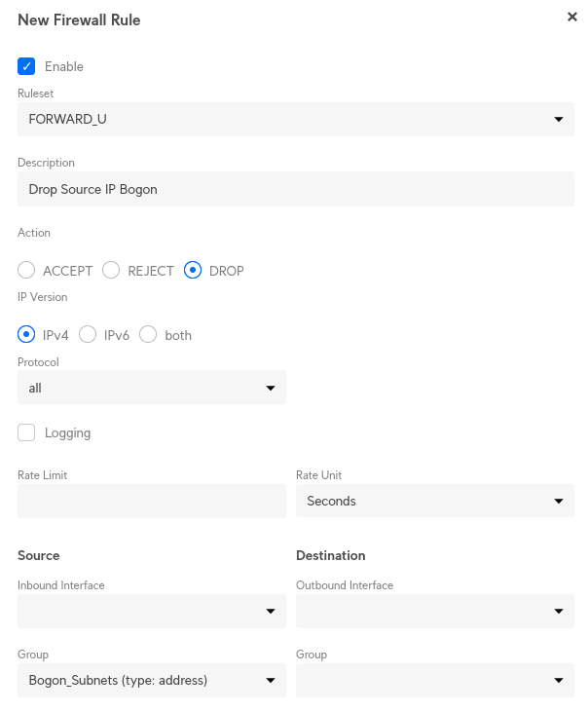Select IPv6 as IP version
The image size is (588, 712).
coord(88,335)
